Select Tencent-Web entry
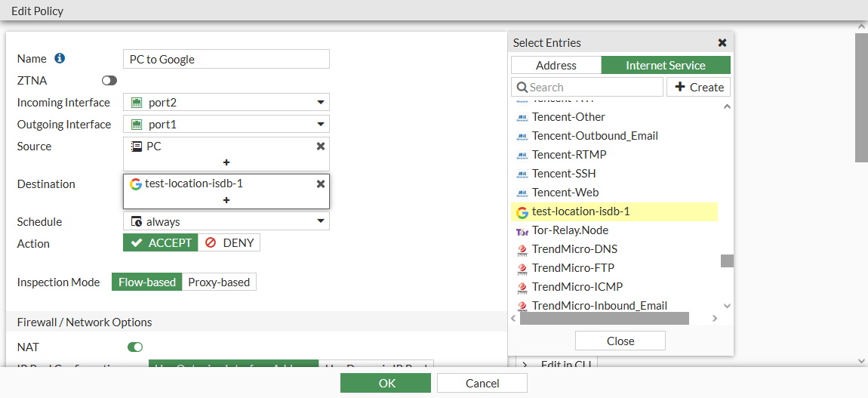This screenshot has height=398, width=868. tap(614, 192)
